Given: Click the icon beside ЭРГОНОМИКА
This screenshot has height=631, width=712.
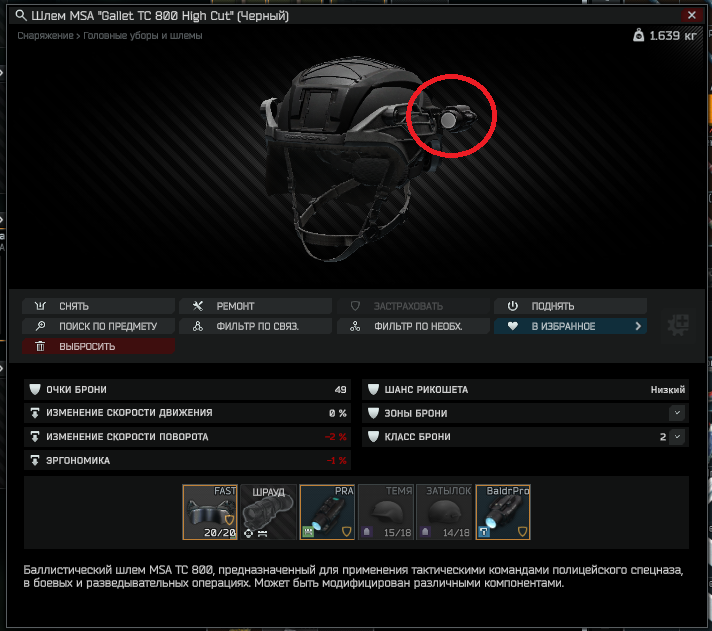Looking at the screenshot, I should (x=35, y=460).
